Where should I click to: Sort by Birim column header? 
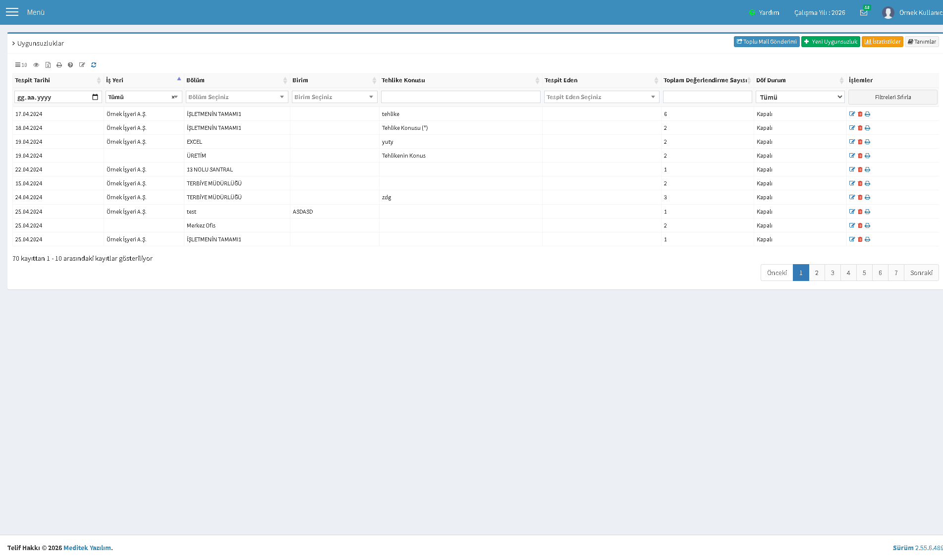point(334,80)
